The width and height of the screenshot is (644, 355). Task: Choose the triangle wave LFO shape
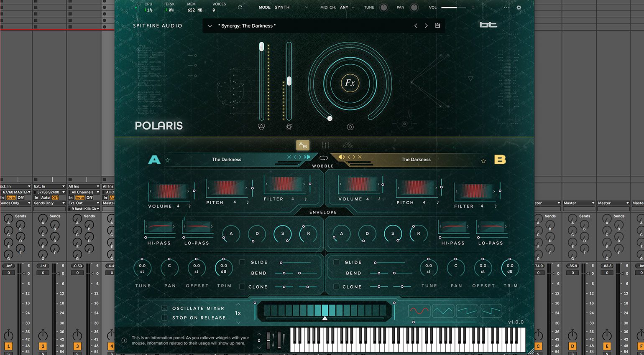[443, 311]
